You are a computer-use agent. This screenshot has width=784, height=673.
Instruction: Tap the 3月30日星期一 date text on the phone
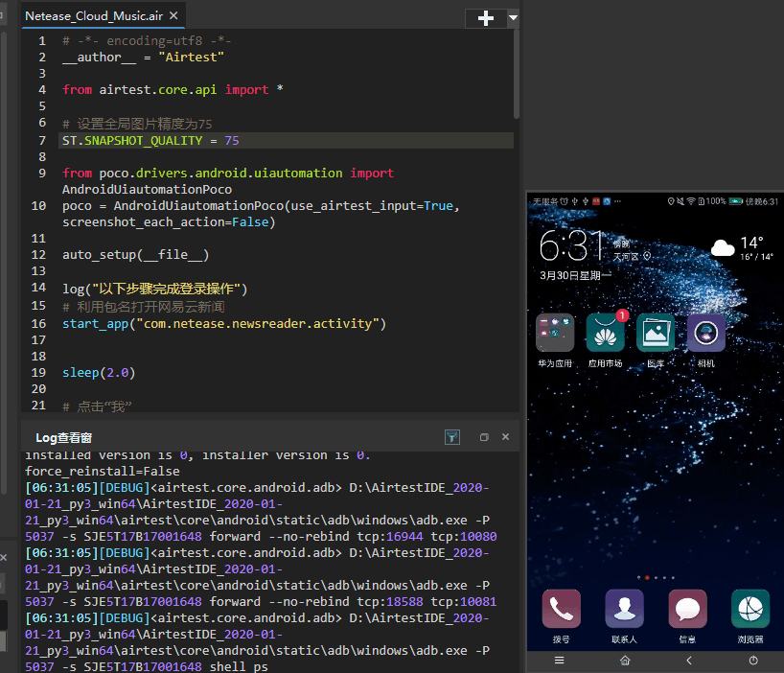point(575,275)
